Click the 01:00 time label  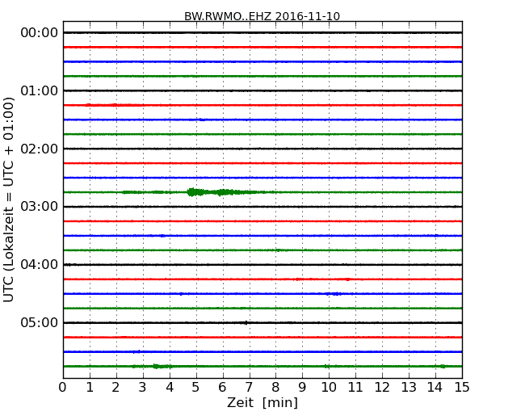pyautogui.click(x=40, y=90)
